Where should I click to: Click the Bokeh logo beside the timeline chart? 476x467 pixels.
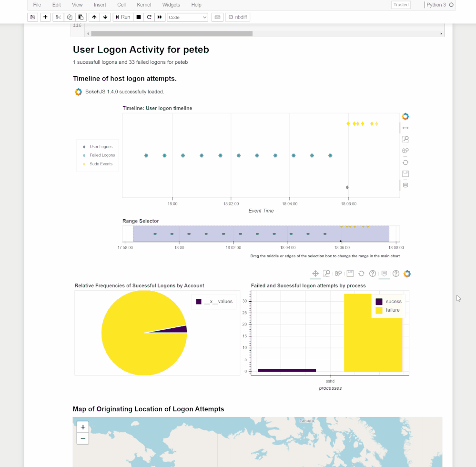click(x=405, y=116)
